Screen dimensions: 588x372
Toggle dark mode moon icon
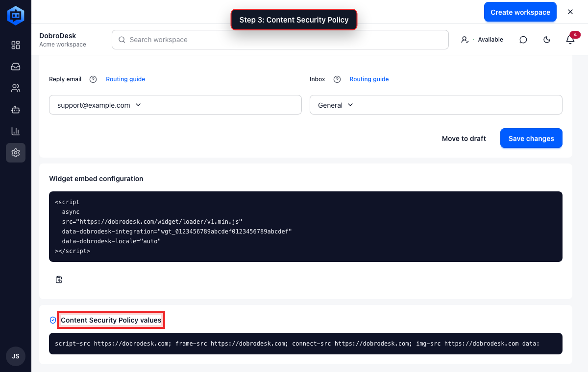click(x=547, y=40)
